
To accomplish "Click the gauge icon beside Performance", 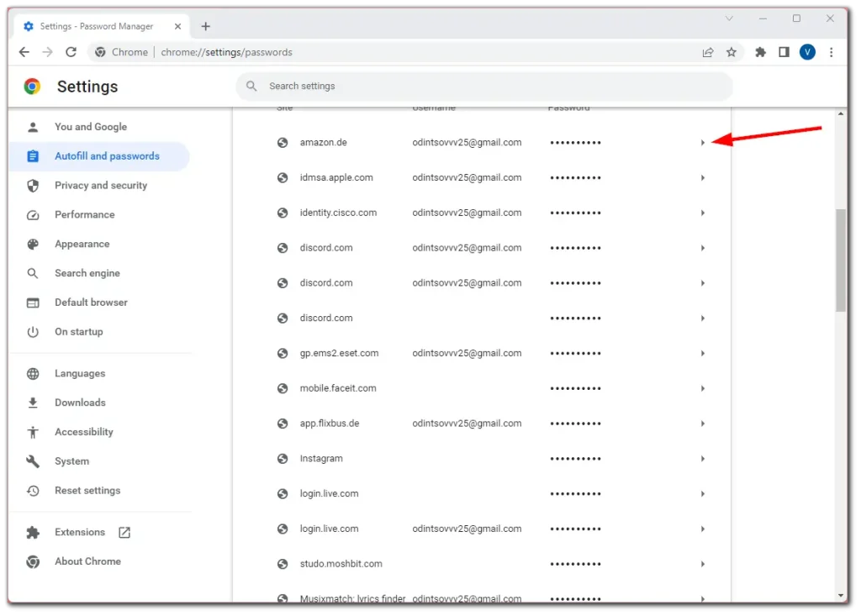I will (x=33, y=214).
